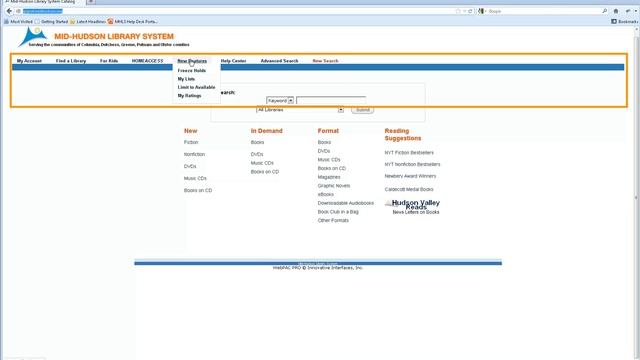The width and height of the screenshot is (640, 360).
Task: Open Downloadable Audiobooks link
Action: [346, 203]
